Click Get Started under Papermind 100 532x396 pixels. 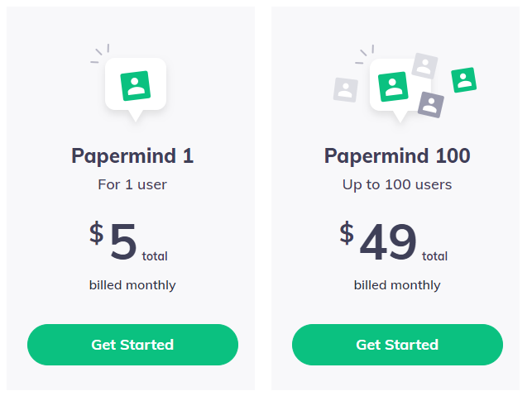tap(397, 345)
